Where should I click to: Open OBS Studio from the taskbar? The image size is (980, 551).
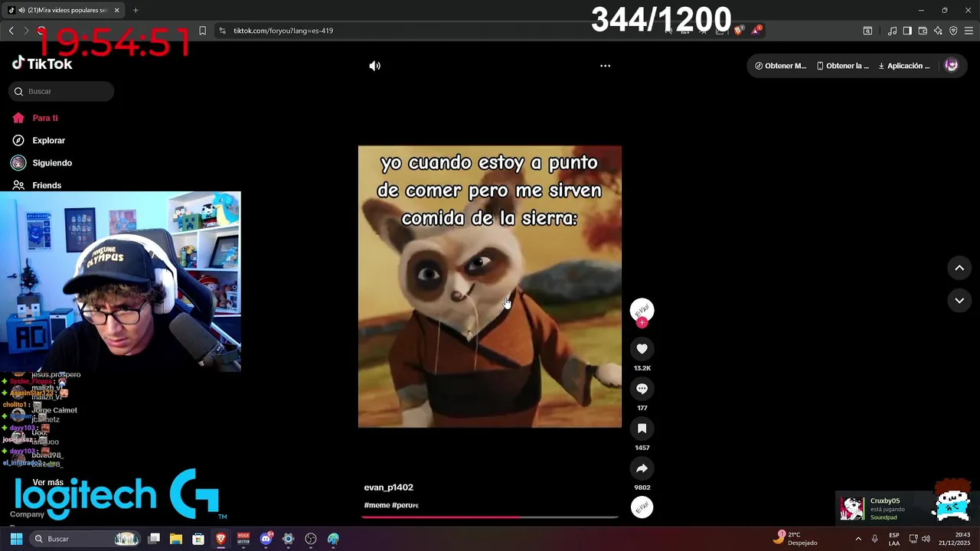pyautogui.click(x=311, y=539)
